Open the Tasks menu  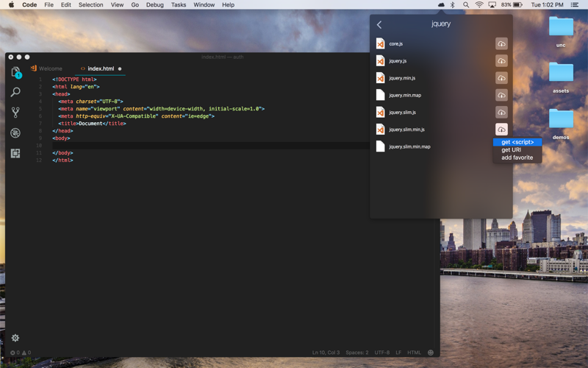click(x=179, y=5)
